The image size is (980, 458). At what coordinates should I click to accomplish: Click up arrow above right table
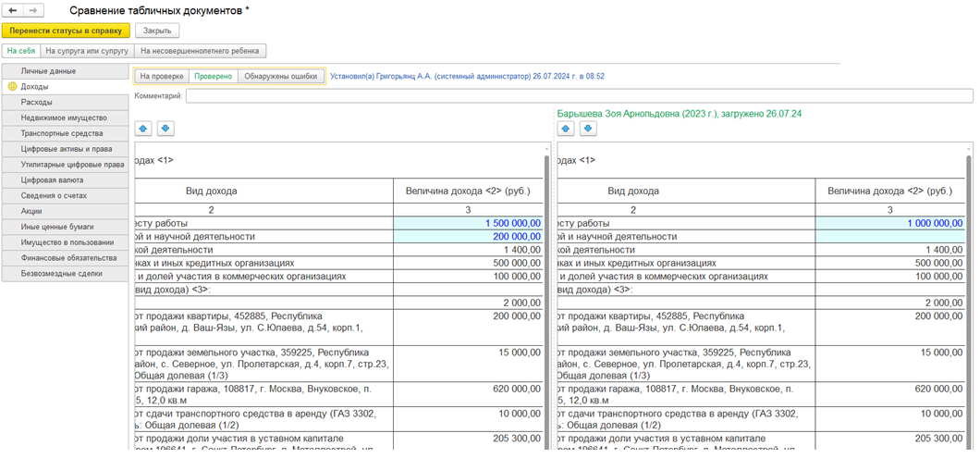coord(566,129)
